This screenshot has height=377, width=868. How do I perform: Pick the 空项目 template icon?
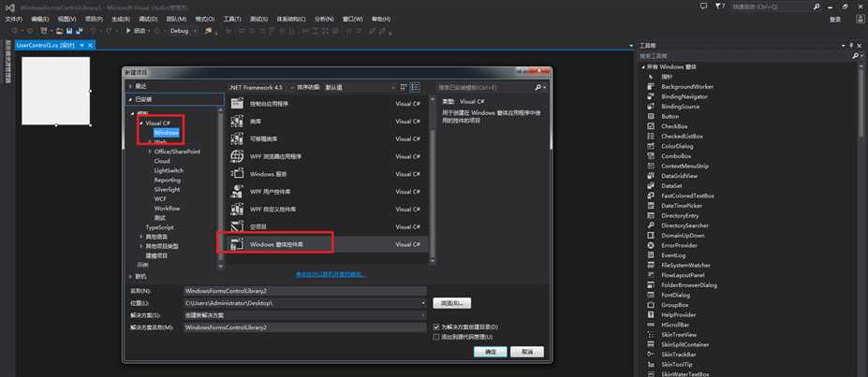click(x=237, y=226)
